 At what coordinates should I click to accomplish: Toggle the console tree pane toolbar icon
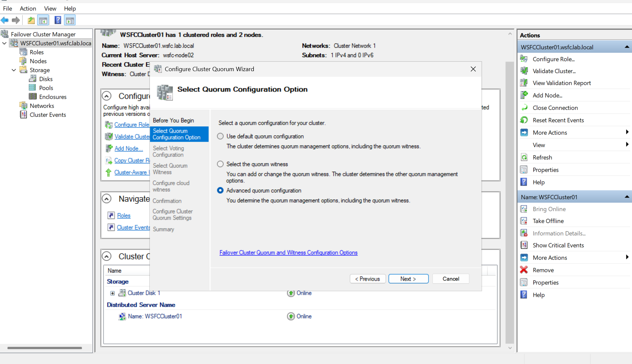(43, 21)
